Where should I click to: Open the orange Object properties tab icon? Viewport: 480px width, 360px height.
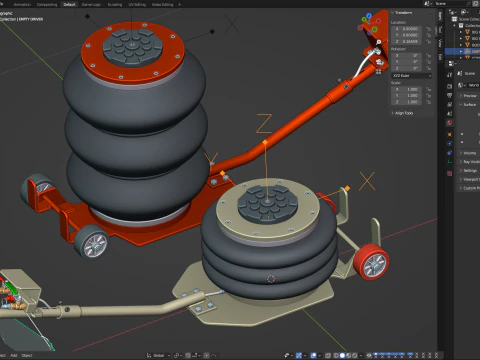pos(450,134)
